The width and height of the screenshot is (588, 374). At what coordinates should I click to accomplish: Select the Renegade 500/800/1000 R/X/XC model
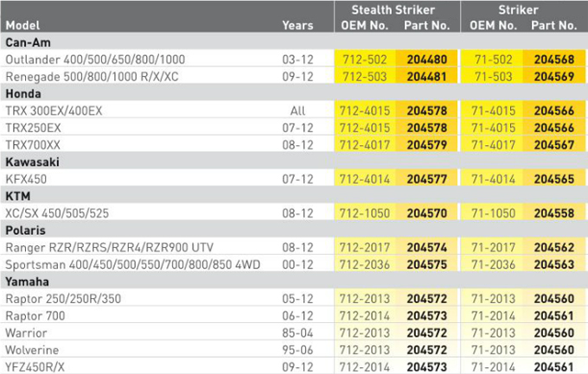click(92, 77)
